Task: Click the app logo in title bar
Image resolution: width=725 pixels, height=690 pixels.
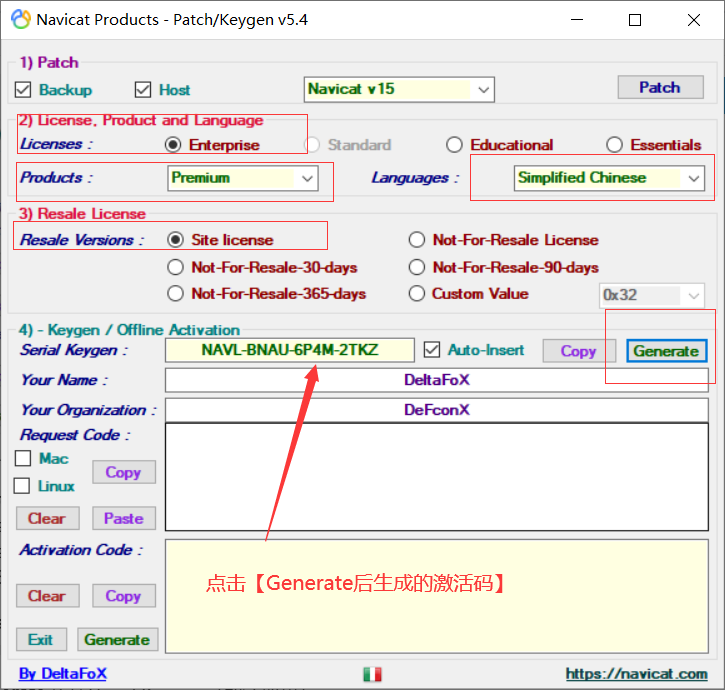Action: [x=21, y=19]
